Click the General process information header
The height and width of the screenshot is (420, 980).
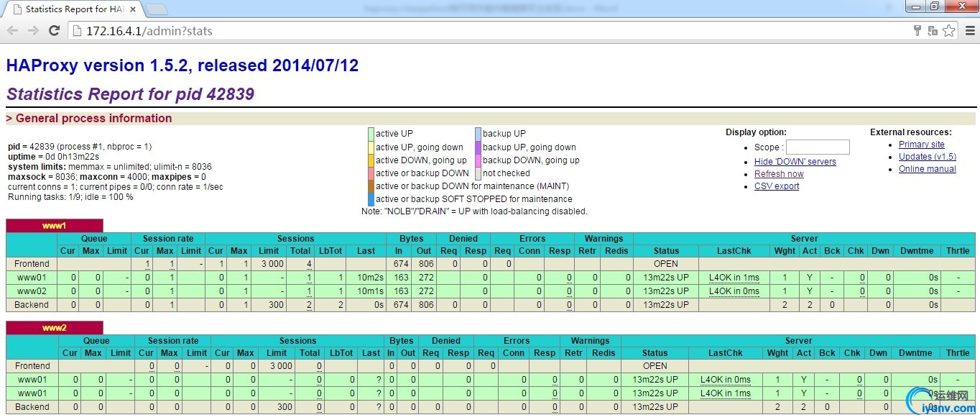click(90, 119)
